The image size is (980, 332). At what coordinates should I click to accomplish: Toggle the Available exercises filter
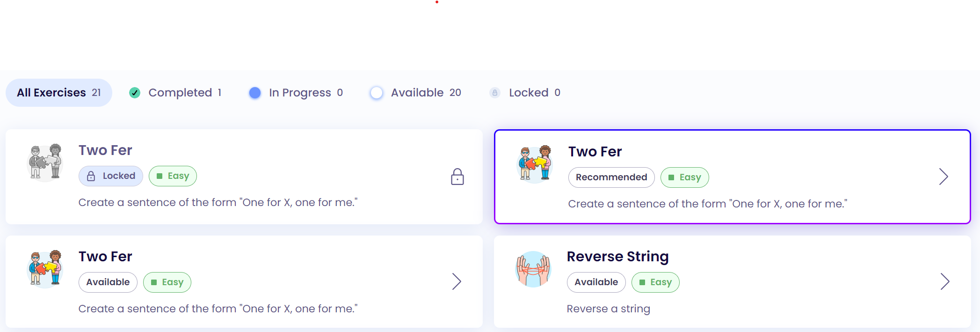pyautogui.click(x=415, y=93)
